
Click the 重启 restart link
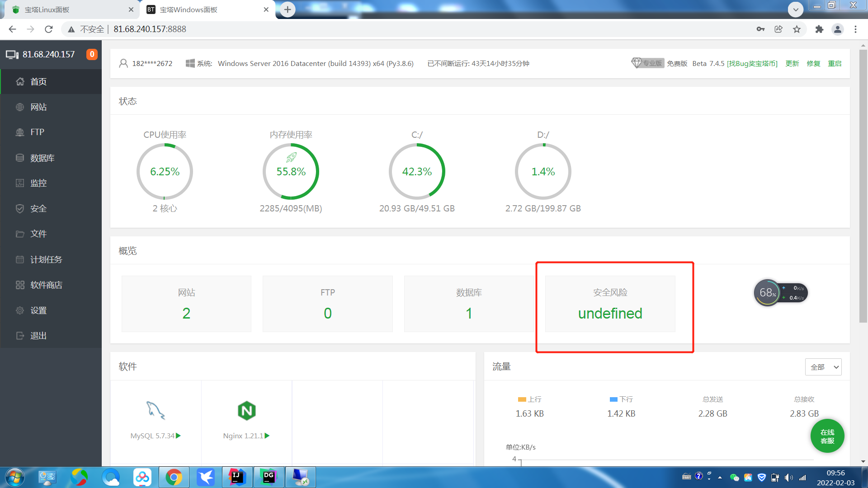tap(835, 63)
